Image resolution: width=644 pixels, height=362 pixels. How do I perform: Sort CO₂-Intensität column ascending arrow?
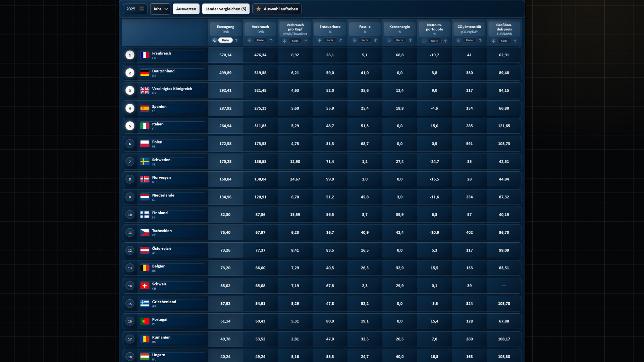click(x=480, y=40)
